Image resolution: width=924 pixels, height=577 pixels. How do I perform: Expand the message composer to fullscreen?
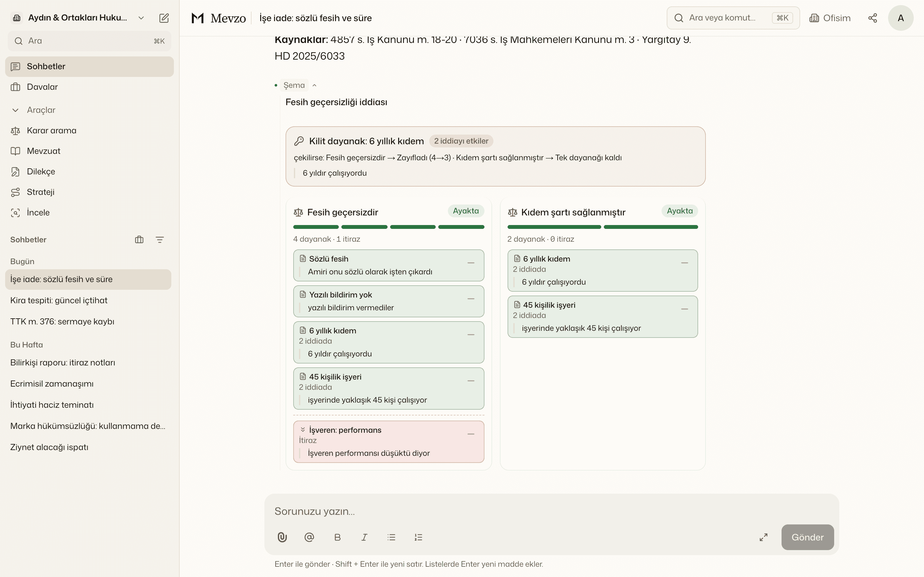click(763, 537)
